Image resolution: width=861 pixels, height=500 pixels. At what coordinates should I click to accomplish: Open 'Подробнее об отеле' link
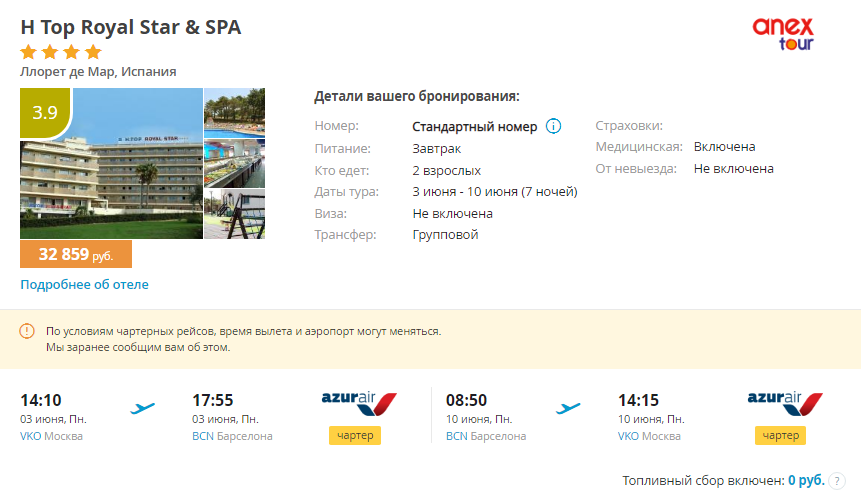pyautogui.click(x=84, y=285)
